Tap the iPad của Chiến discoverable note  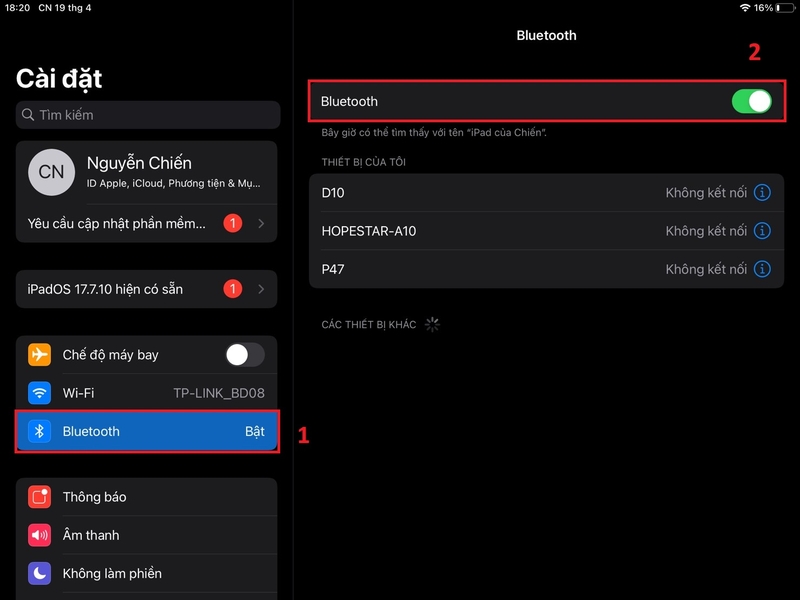(x=434, y=133)
